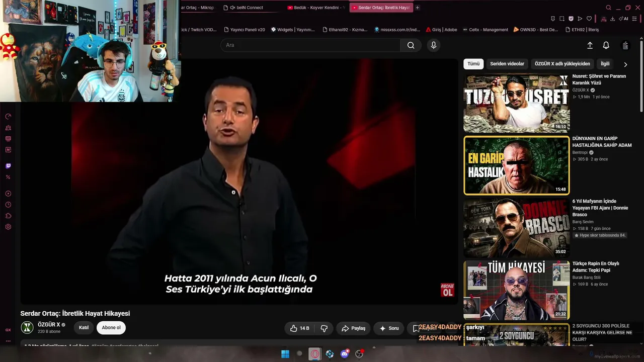Click the YouTube search magnifier button
This screenshot has height=362, width=644.
(411, 45)
